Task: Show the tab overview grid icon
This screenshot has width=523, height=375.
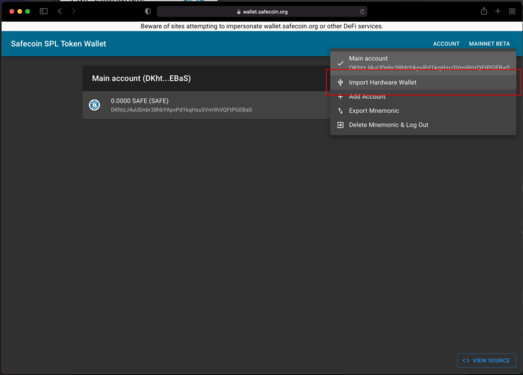Action: (x=512, y=11)
